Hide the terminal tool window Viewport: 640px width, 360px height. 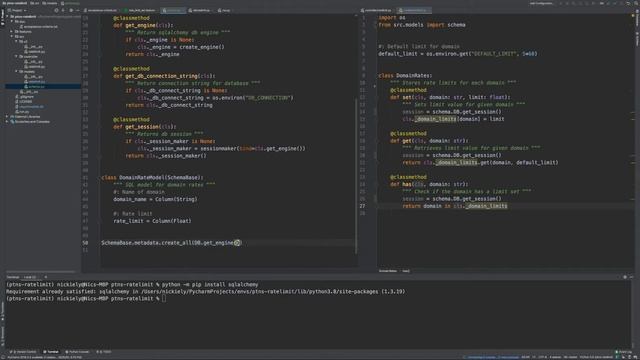pos(631,277)
